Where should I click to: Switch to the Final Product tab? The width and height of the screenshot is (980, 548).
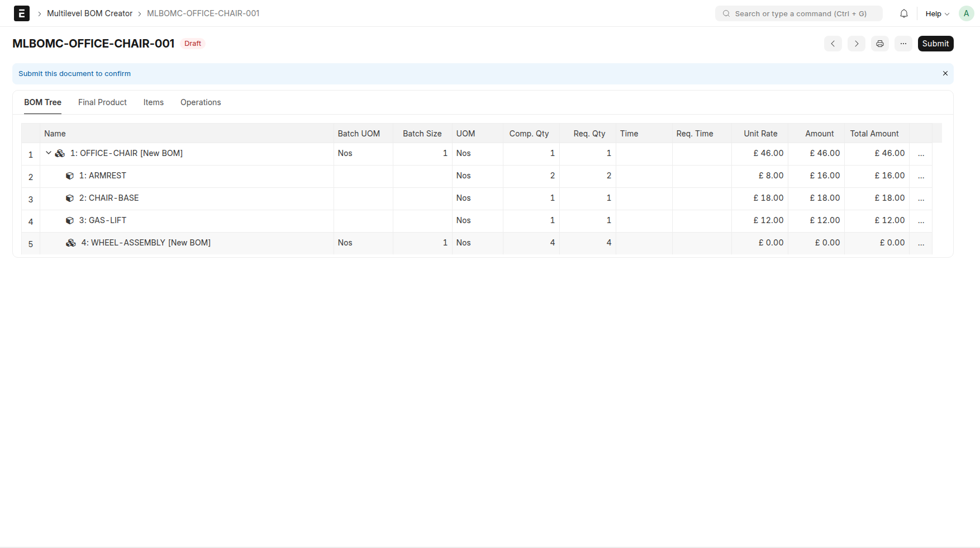(102, 102)
